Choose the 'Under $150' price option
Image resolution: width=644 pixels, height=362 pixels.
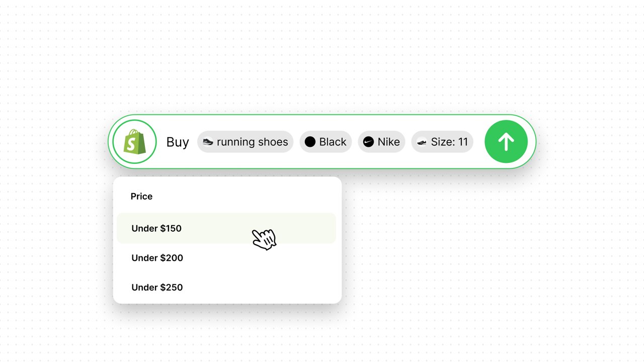(x=156, y=228)
